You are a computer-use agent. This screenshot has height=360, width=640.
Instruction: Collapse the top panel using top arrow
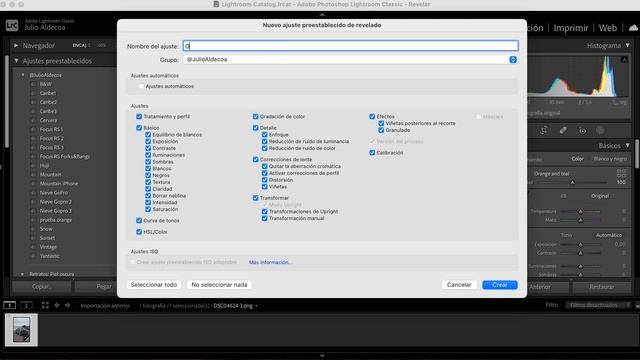click(322, 15)
